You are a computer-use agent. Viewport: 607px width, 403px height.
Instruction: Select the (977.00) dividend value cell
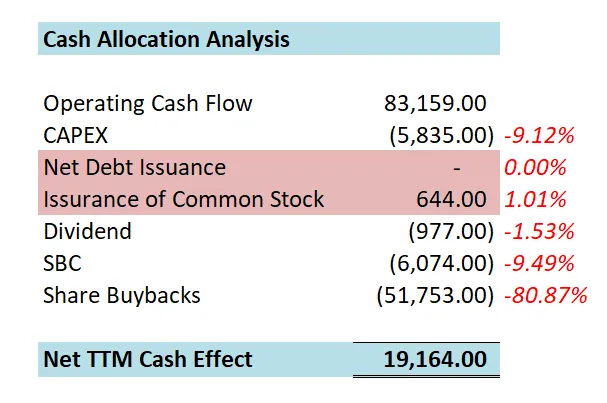click(451, 231)
